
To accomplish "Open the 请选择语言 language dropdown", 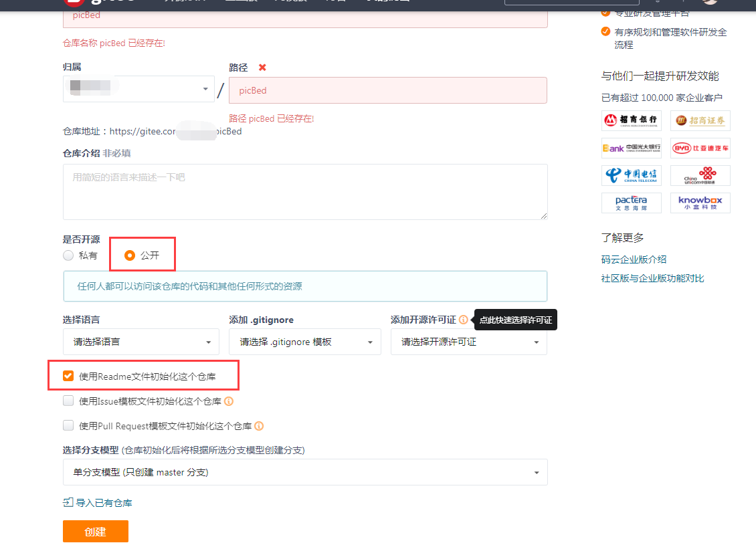I will click(x=141, y=342).
